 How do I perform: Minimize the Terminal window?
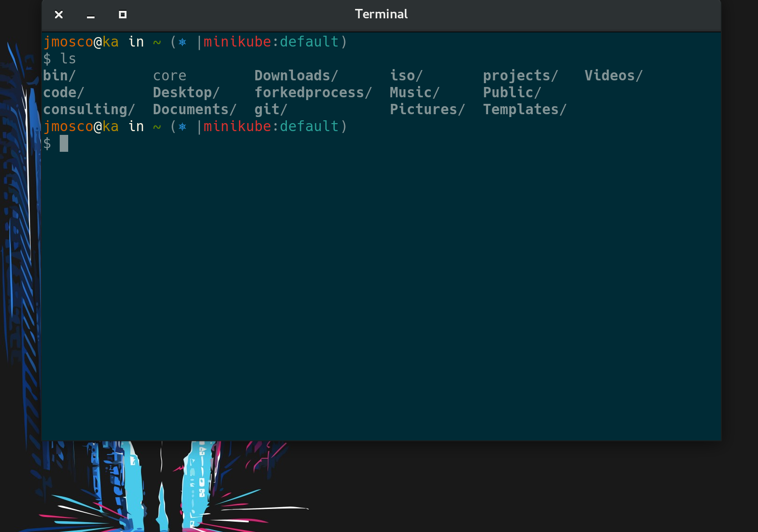(91, 17)
